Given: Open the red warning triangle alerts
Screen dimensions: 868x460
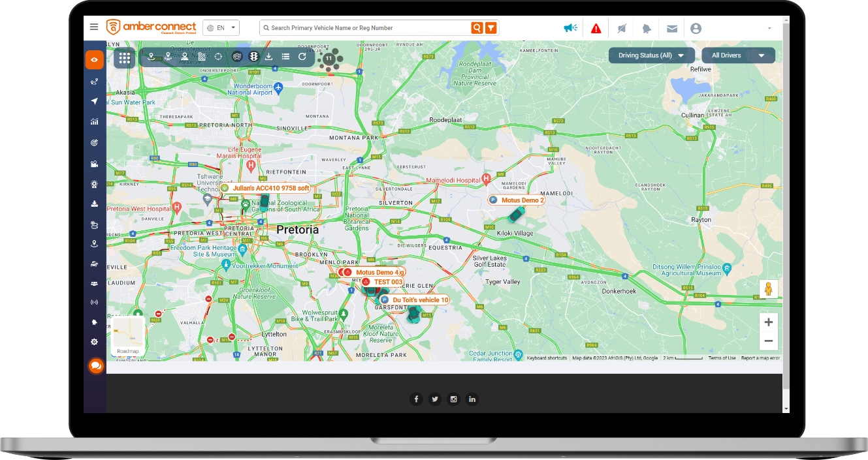Looking at the screenshot, I should (x=596, y=28).
